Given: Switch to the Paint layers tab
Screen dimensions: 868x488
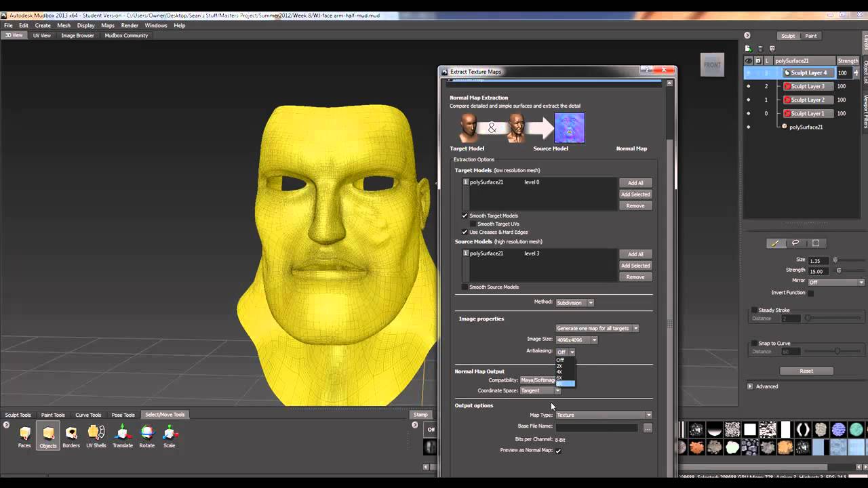Looking at the screenshot, I should click(x=811, y=36).
